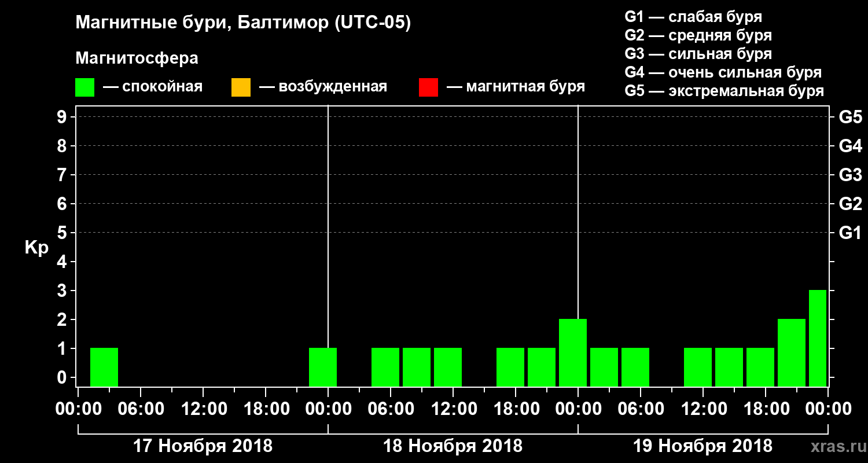Click the '18 Ноября 2018' date label
Viewport: 868px width, 463px height.
point(453,446)
